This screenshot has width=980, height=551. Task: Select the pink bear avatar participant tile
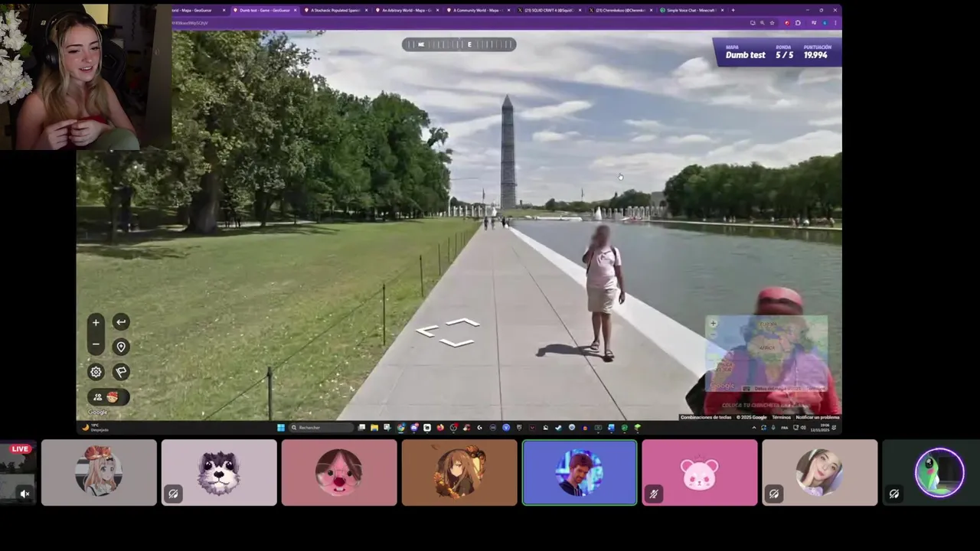pos(700,472)
